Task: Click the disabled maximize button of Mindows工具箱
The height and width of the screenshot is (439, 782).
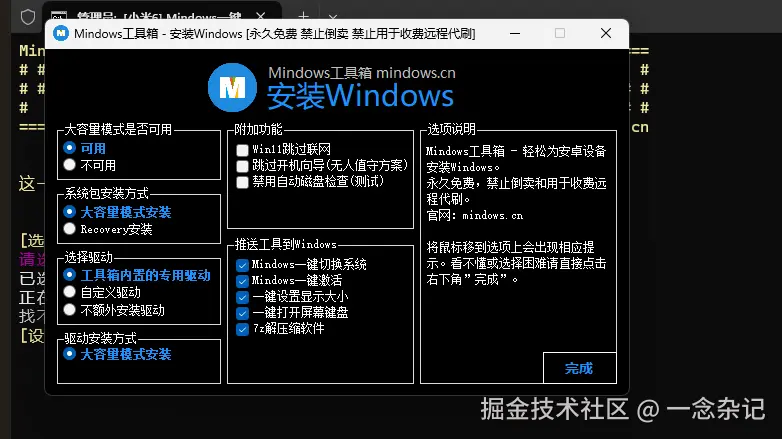Action: pos(560,33)
